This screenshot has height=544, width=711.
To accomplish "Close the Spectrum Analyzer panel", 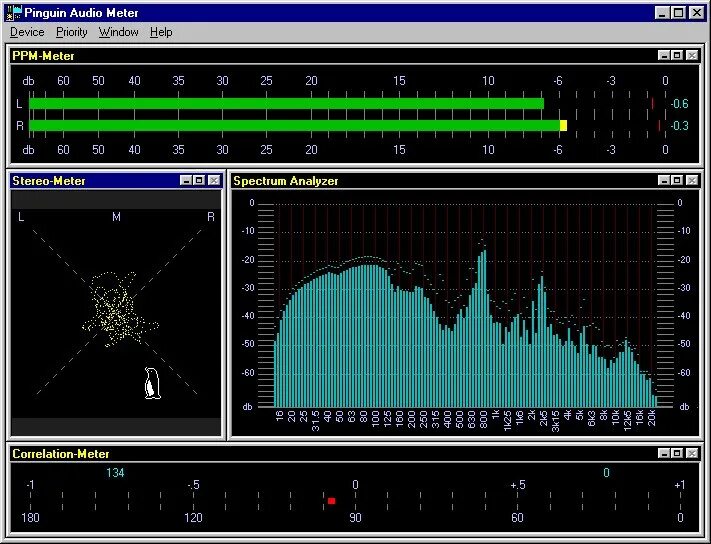I will click(692, 180).
